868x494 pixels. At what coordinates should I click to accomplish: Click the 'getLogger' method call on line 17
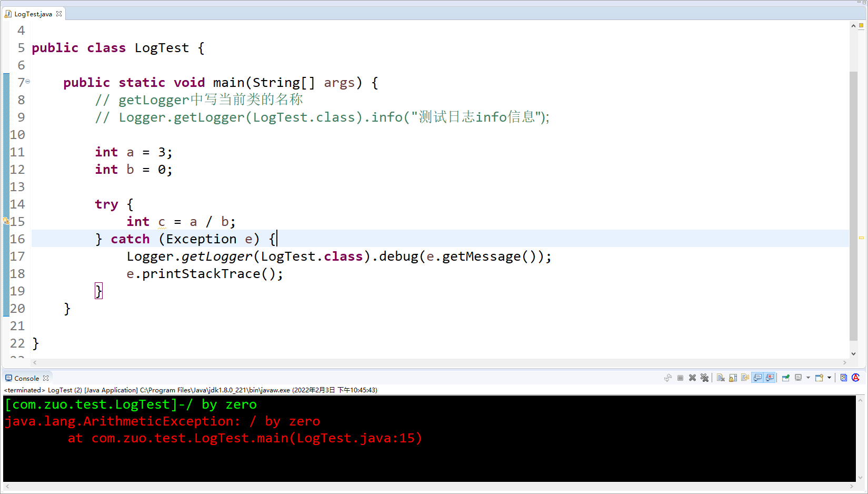(217, 256)
